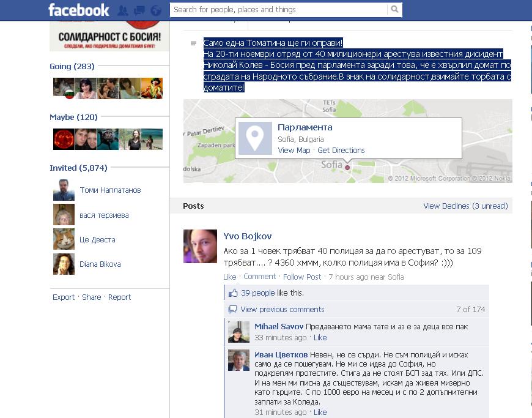
Task: Click the Export event link
Action: coord(64,297)
